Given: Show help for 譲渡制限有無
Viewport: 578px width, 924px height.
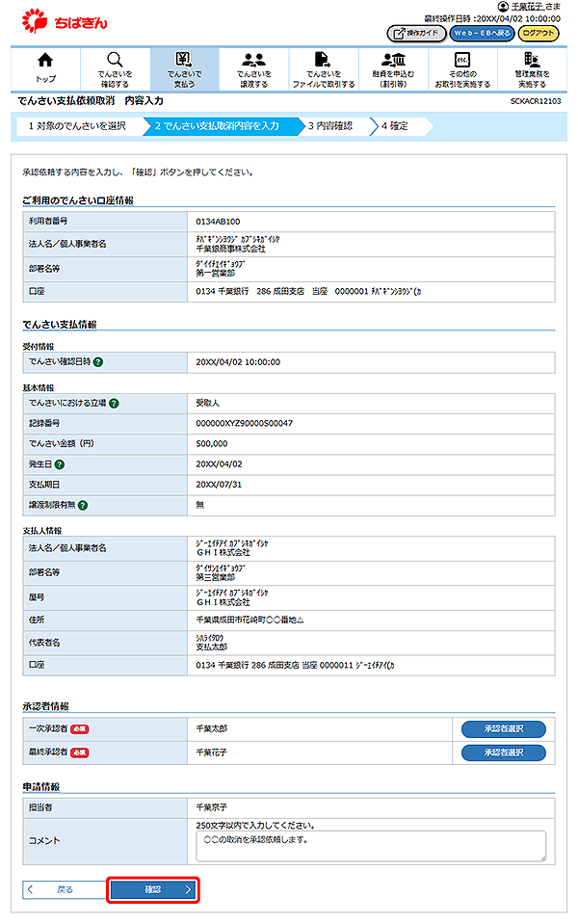Looking at the screenshot, I should [x=83, y=505].
